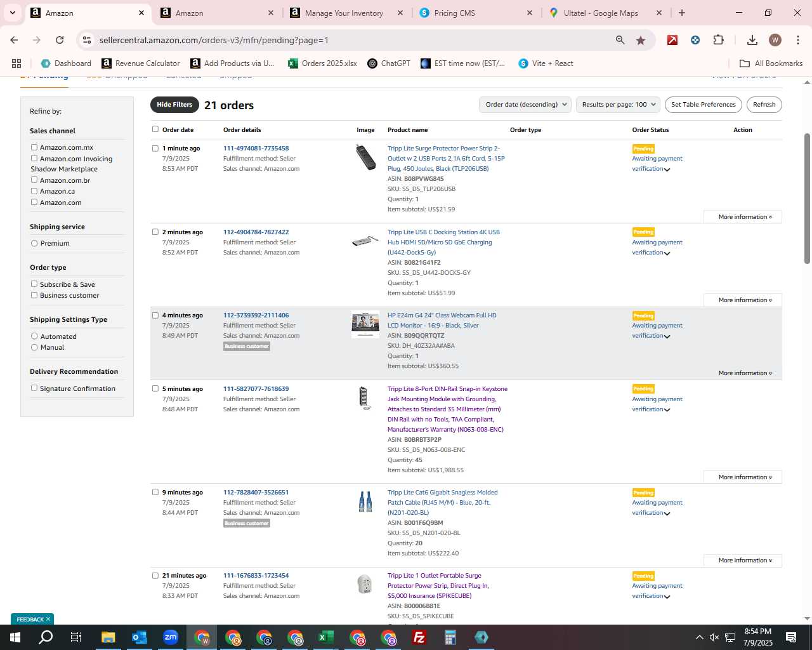This screenshot has width=812, height=650.
Task: Expand status for order 111-4974081-7735458
Action: point(667,169)
